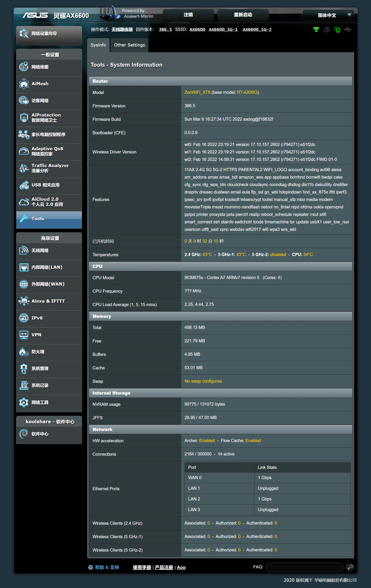Select the Sysinfo tab

tap(98, 45)
